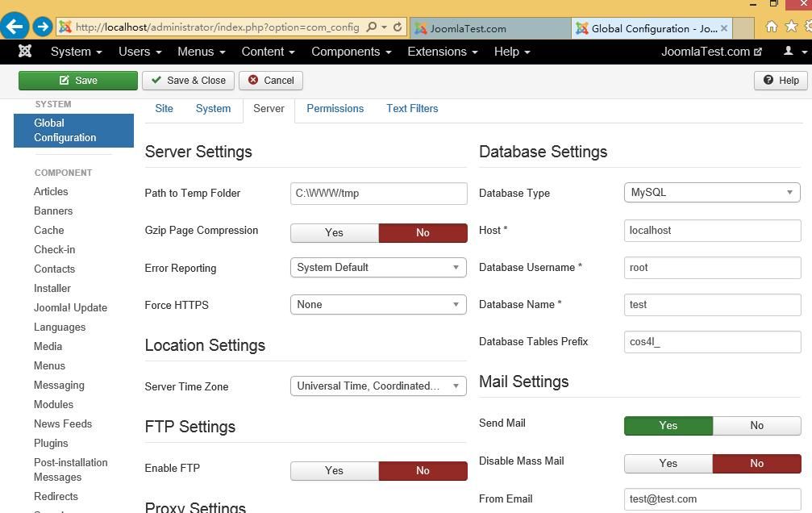Click the Joomla logo icon in the menu bar

tap(25, 51)
